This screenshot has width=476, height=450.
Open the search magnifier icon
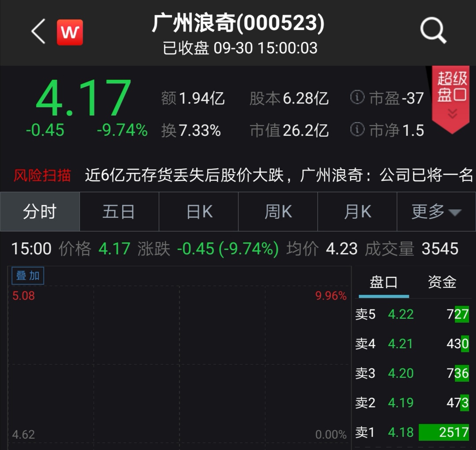(x=433, y=30)
